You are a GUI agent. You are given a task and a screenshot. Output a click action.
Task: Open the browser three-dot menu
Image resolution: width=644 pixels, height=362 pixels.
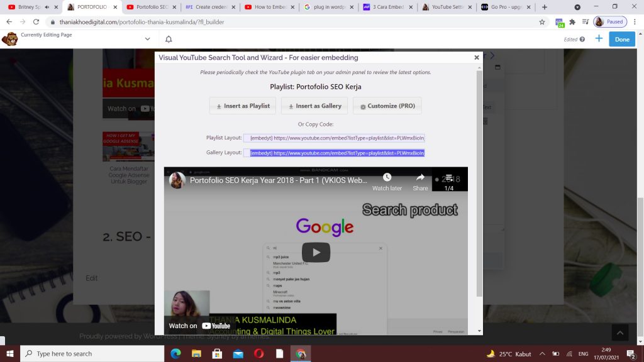tap(635, 21)
